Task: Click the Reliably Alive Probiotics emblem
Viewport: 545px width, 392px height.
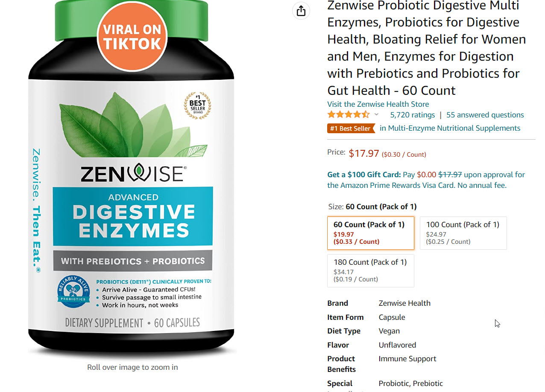Action: [x=73, y=293]
